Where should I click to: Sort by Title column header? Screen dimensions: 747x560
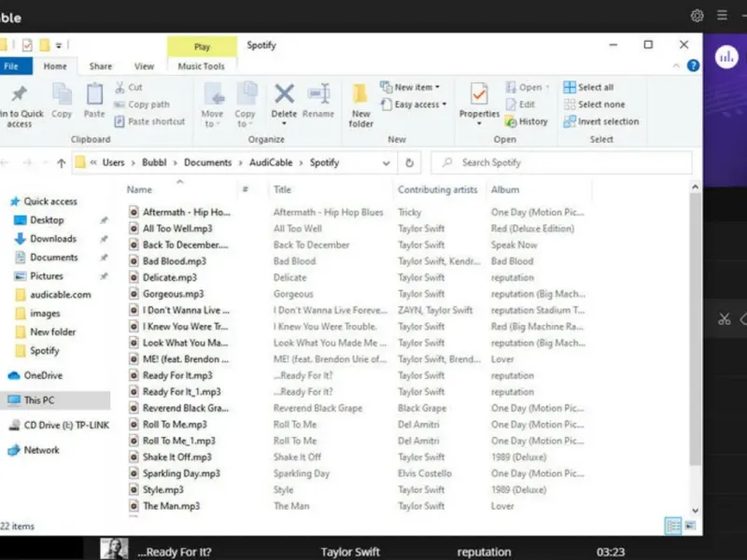coord(282,189)
